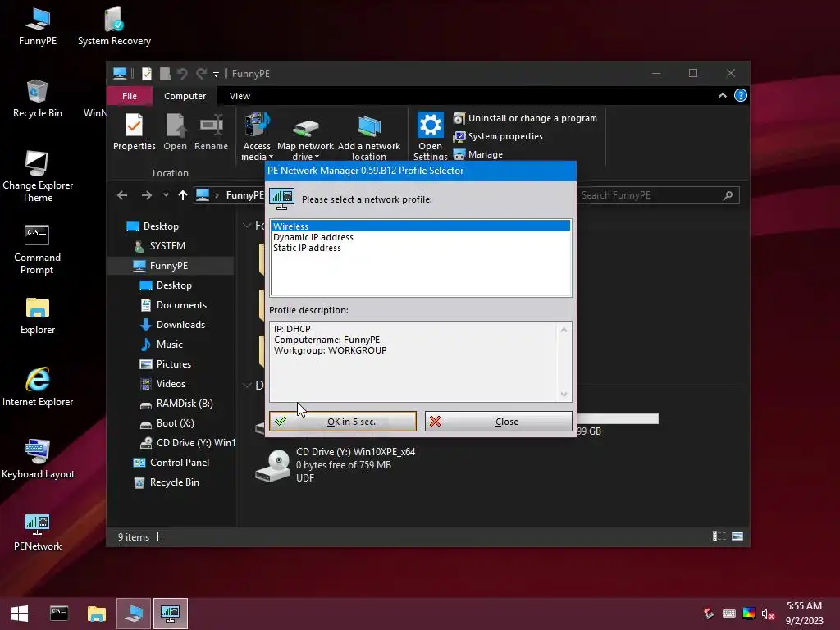Select Dynamic IP address profile
The image size is (840, 630).
[x=421, y=237]
